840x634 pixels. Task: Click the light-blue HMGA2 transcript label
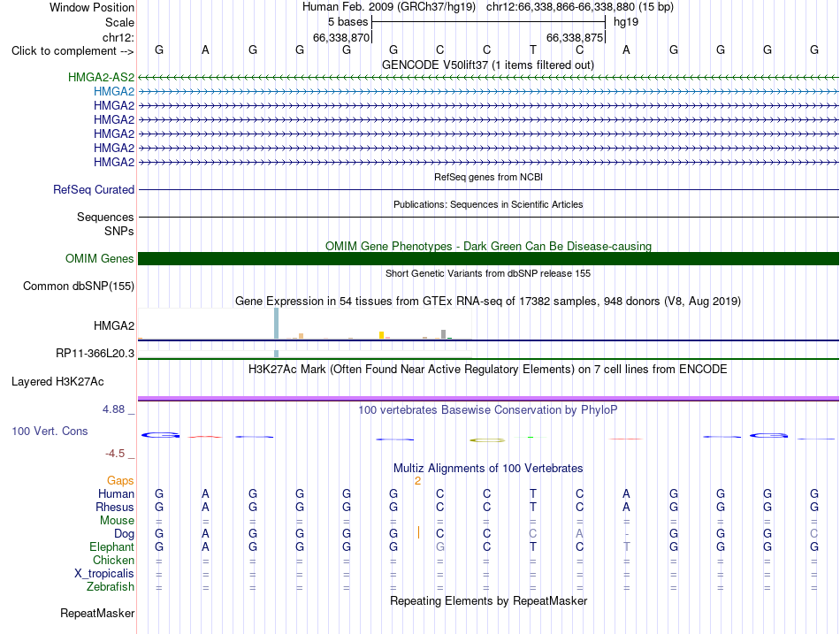(x=113, y=92)
